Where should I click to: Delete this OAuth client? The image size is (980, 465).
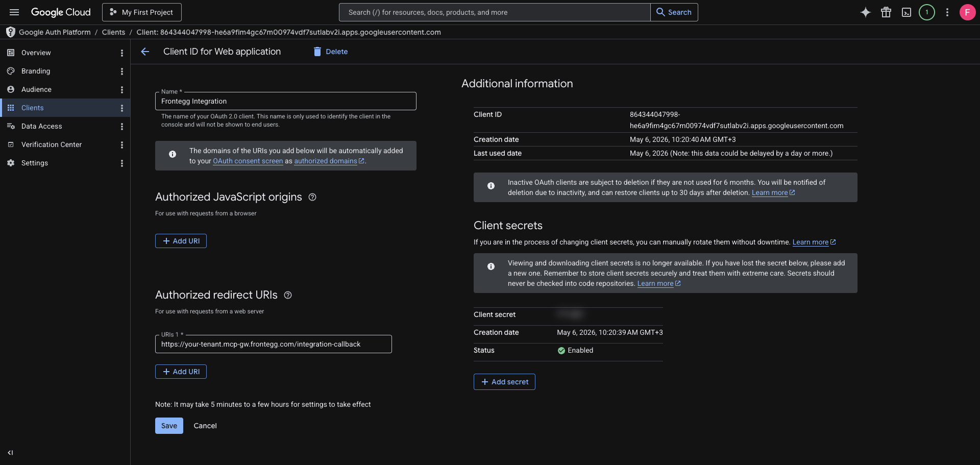pyautogui.click(x=331, y=52)
